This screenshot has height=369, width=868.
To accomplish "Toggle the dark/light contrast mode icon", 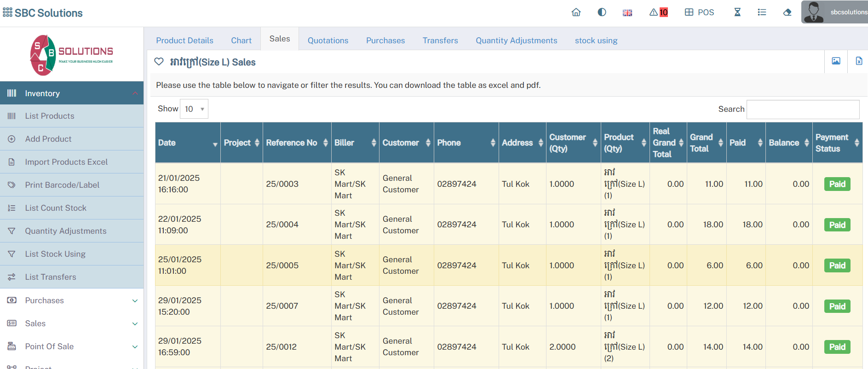I will click(602, 12).
